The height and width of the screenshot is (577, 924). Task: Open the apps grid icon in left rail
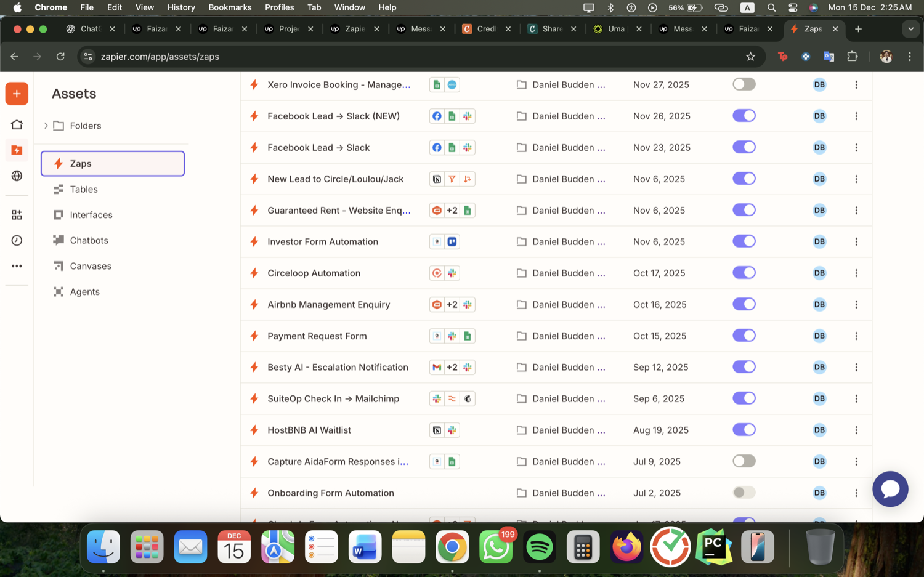pos(17,215)
